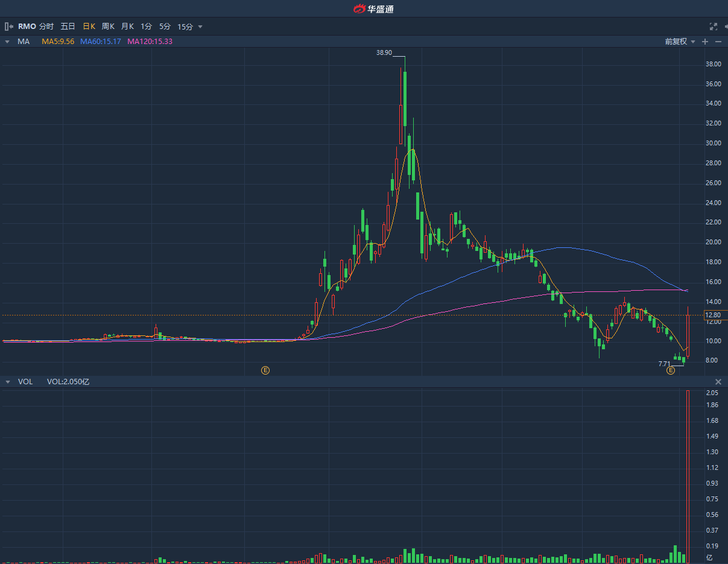Click the MA indicator name label

(x=24, y=42)
